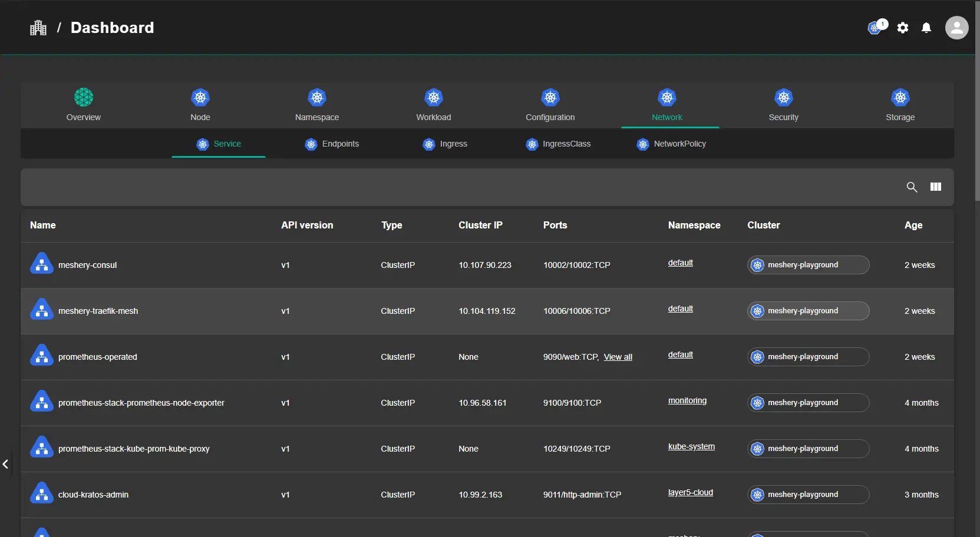Open the settings gear icon
This screenshot has width=980, height=537.
902,28
